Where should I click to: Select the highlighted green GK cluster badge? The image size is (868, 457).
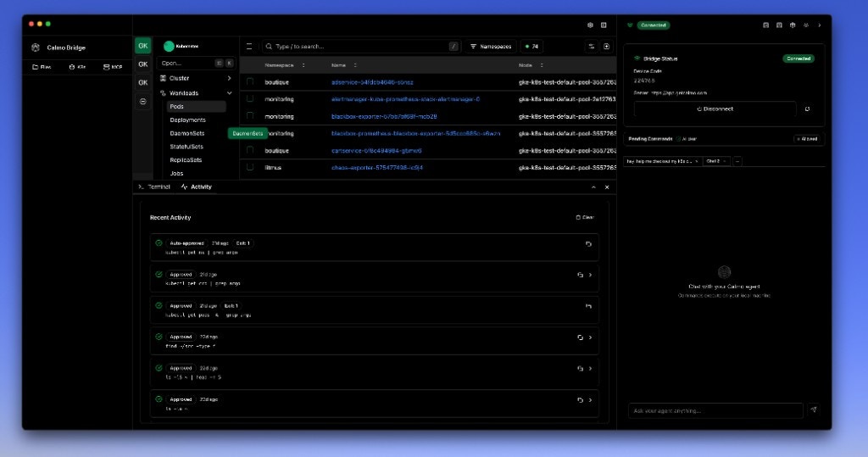click(x=142, y=46)
